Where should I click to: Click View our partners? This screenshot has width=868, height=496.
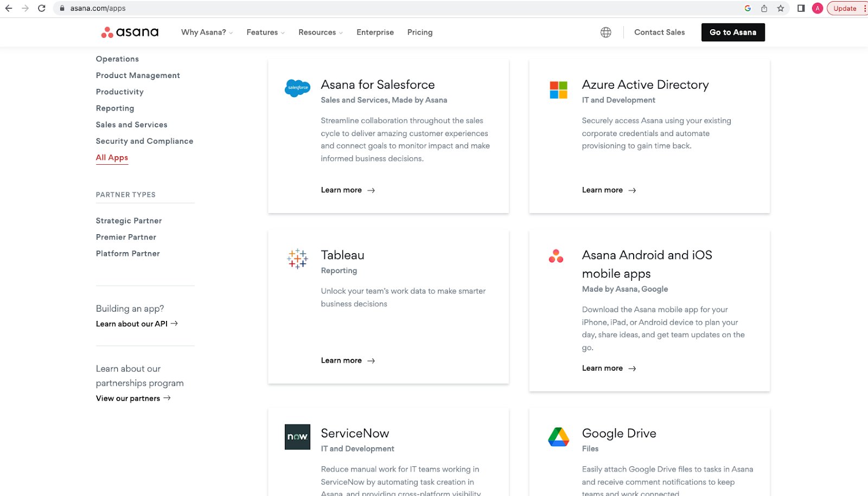point(128,398)
